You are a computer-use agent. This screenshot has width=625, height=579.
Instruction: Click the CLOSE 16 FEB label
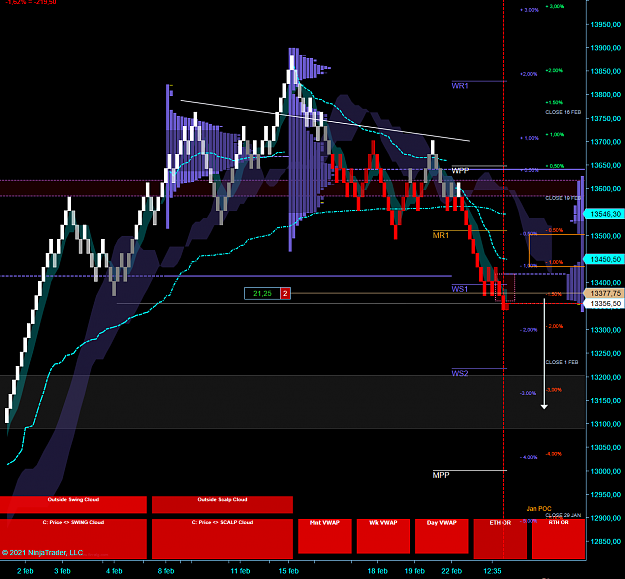tap(563, 112)
